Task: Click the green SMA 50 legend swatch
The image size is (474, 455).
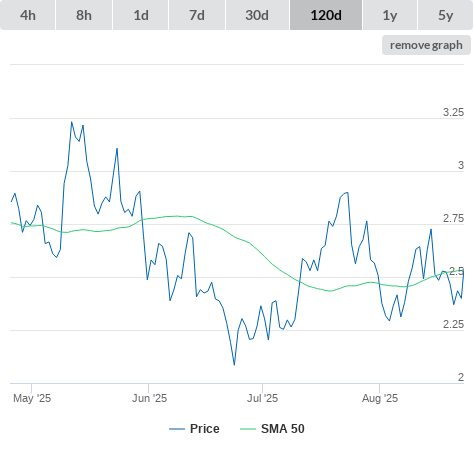Action: pyautogui.click(x=248, y=429)
